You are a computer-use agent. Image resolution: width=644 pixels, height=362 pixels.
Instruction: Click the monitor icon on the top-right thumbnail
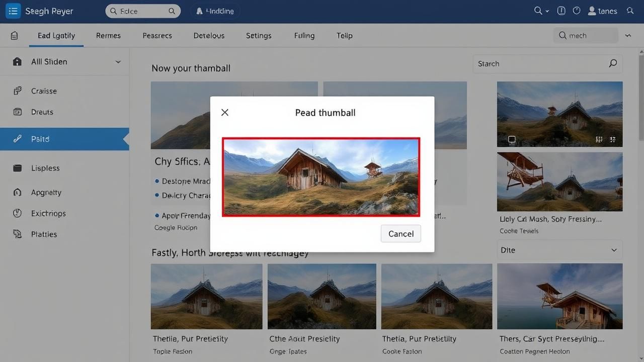tap(512, 139)
